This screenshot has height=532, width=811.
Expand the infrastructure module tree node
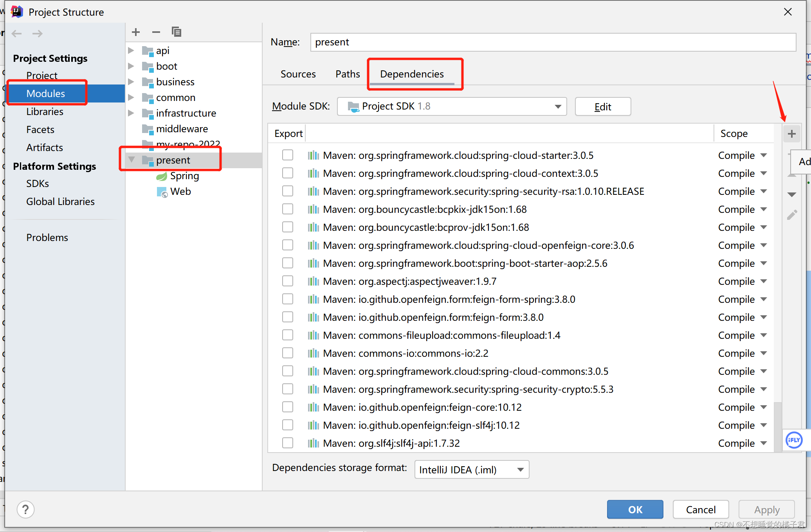tap(132, 113)
